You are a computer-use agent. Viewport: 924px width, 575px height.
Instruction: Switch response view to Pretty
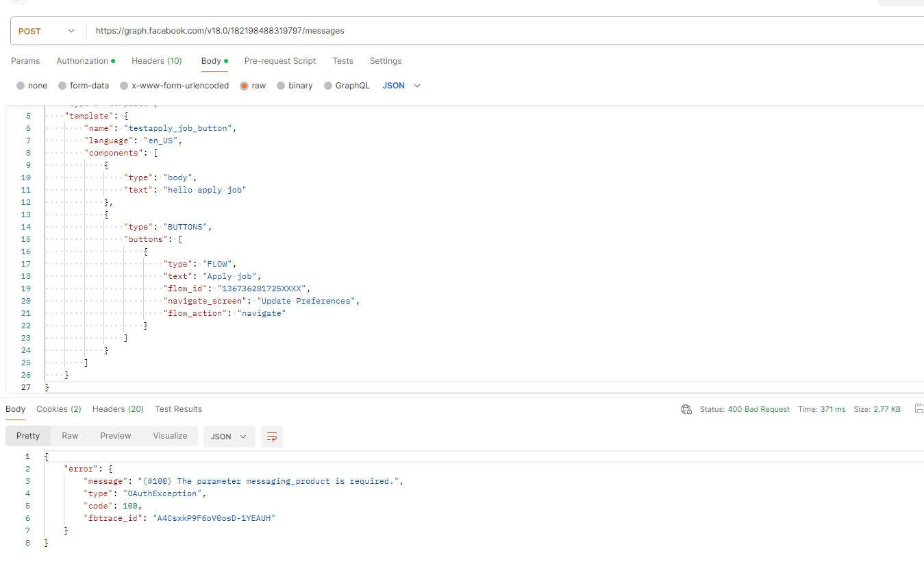point(28,436)
